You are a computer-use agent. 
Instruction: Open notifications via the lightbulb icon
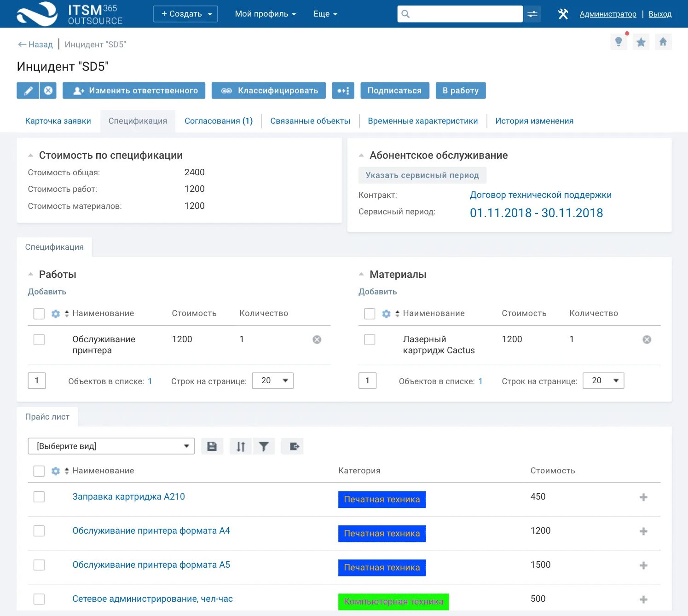[x=619, y=41]
